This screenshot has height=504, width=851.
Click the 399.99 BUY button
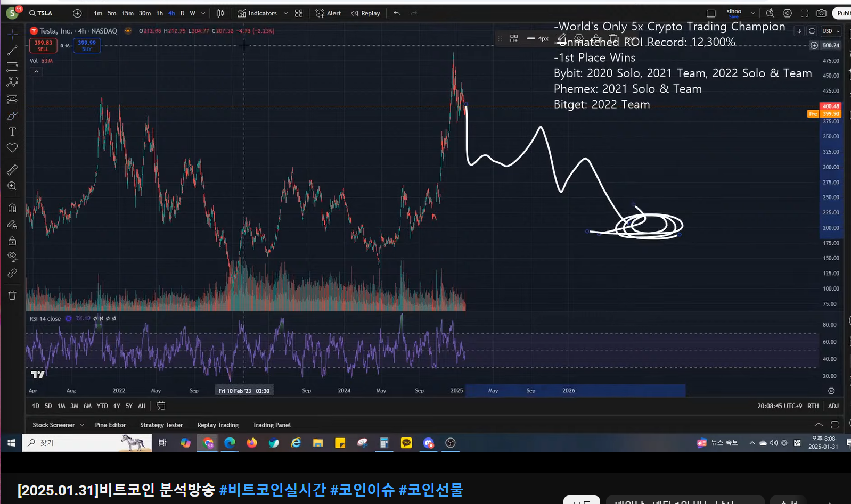[87, 46]
